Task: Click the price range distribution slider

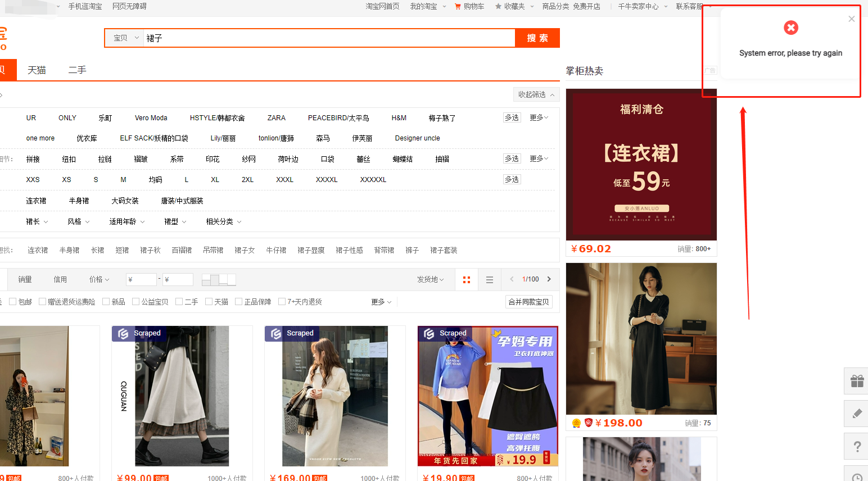Action: coord(219,279)
